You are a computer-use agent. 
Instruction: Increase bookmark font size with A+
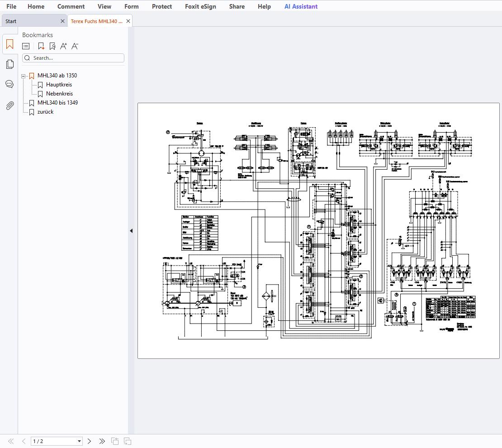pyautogui.click(x=64, y=46)
